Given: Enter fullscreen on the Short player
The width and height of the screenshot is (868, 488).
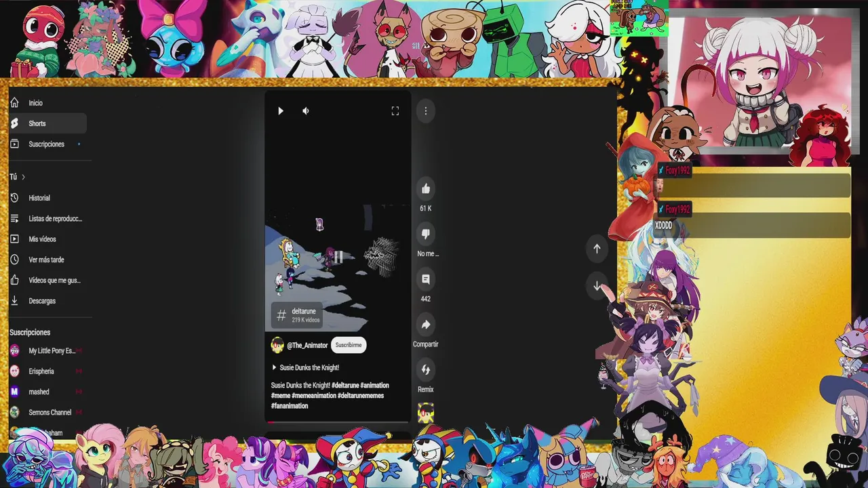Looking at the screenshot, I should pyautogui.click(x=395, y=110).
